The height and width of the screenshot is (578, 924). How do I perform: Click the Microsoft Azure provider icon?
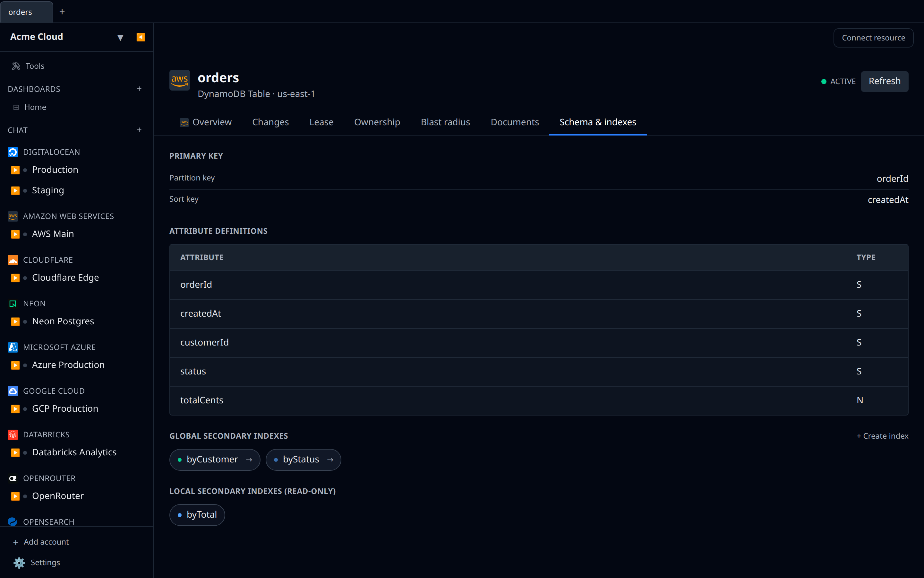pyautogui.click(x=13, y=347)
